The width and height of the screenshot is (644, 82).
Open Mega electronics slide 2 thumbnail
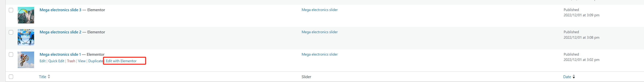coord(26,37)
